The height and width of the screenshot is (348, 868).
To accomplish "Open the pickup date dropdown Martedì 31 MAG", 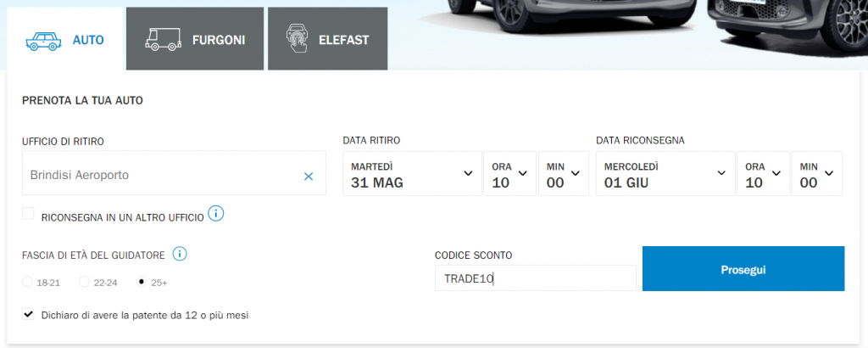I will [411, 173].
